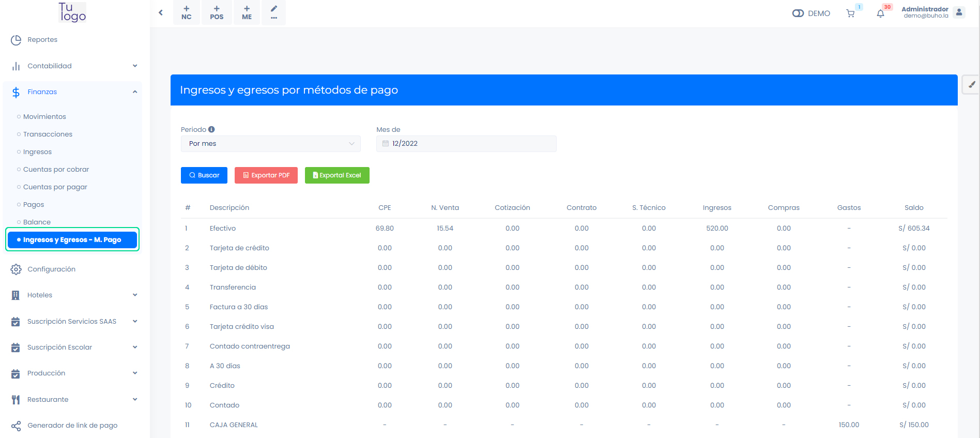Image resolution: width=980 pixels, height=438 pixels.
Task: Open Reportes from the sidebar
Action: pyautogui.click(x=42, y=40)
